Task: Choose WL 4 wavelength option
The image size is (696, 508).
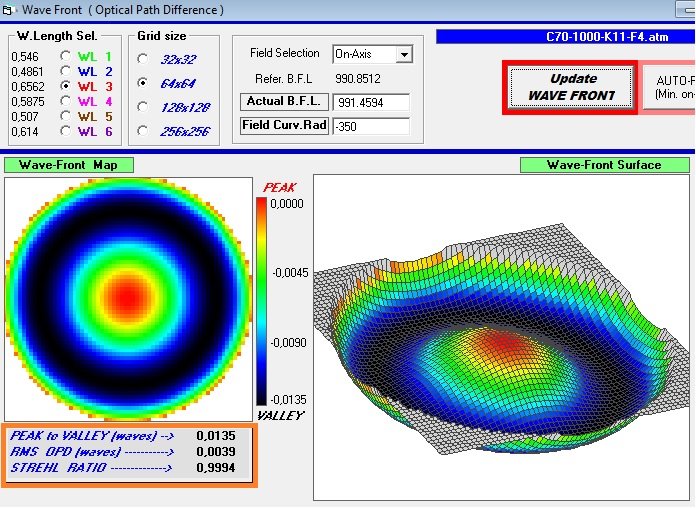Action: (x=65, y=101)
